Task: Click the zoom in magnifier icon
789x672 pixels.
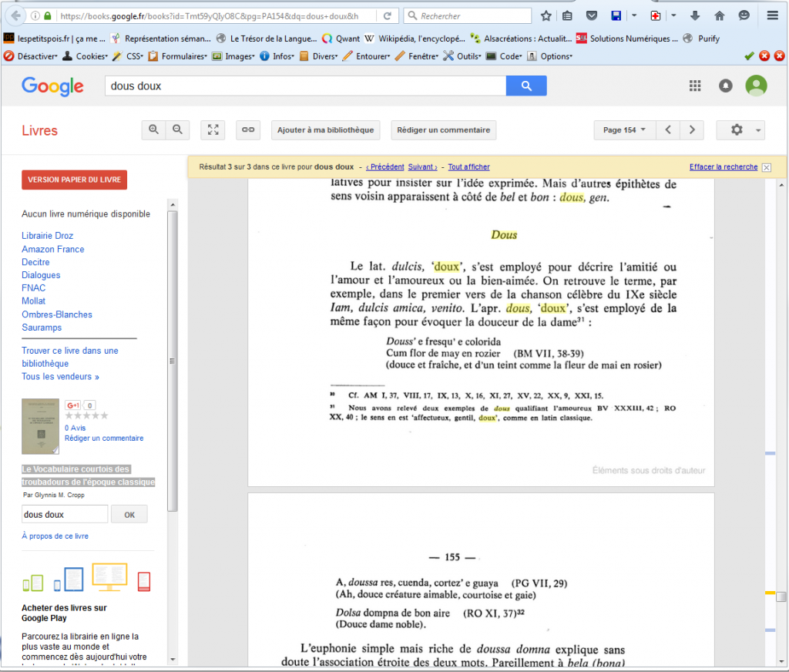Action: click(154, 130)
